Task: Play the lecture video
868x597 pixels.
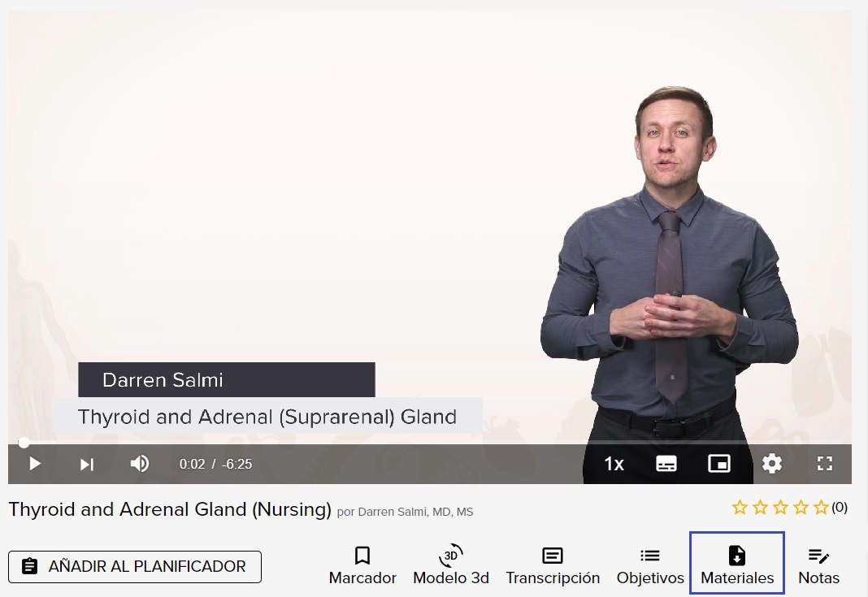Action: [x=34, y=464]
